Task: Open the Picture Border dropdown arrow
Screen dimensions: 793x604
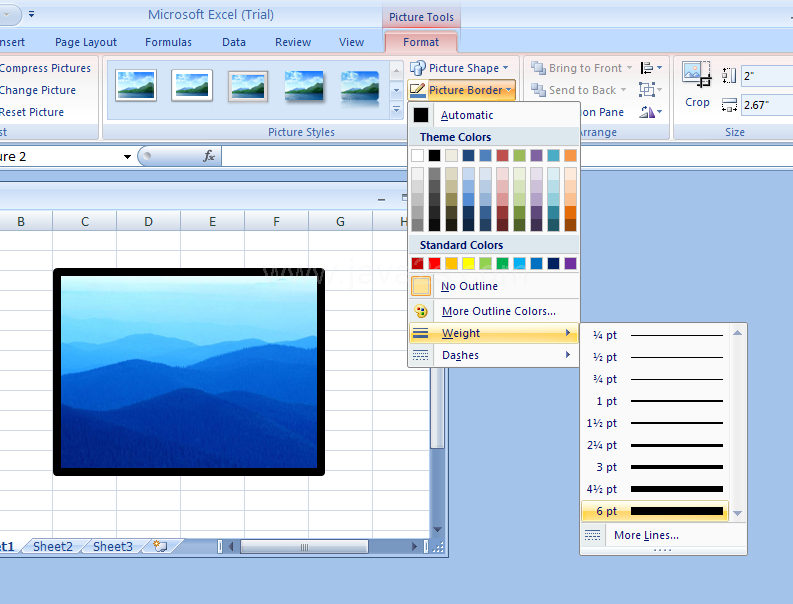Action: click(x=508, y=90)
